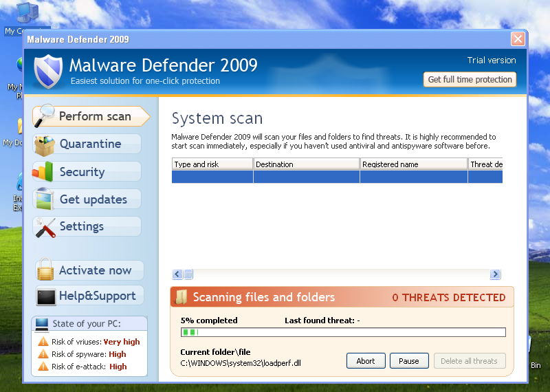Click the Registered name column header
The image size is (550, 392).
pos(414,164)
